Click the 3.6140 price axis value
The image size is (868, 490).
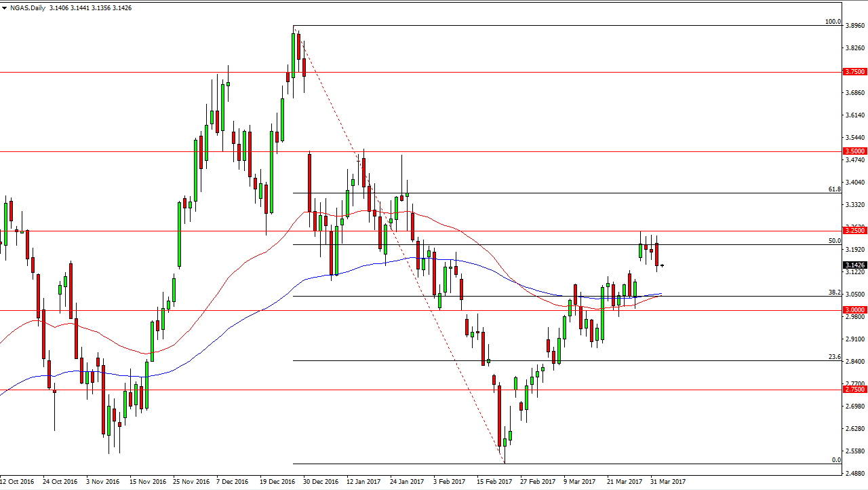(854, 115)
